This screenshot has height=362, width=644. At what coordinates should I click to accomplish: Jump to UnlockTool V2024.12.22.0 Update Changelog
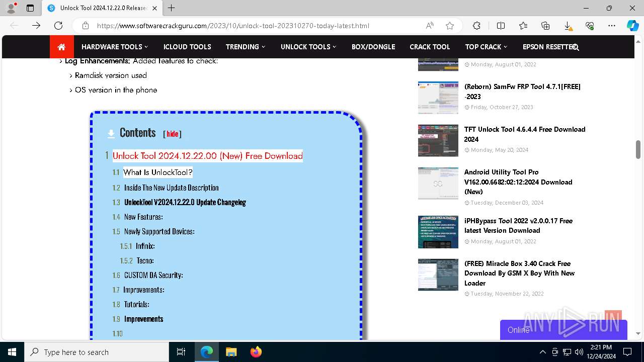185,202
